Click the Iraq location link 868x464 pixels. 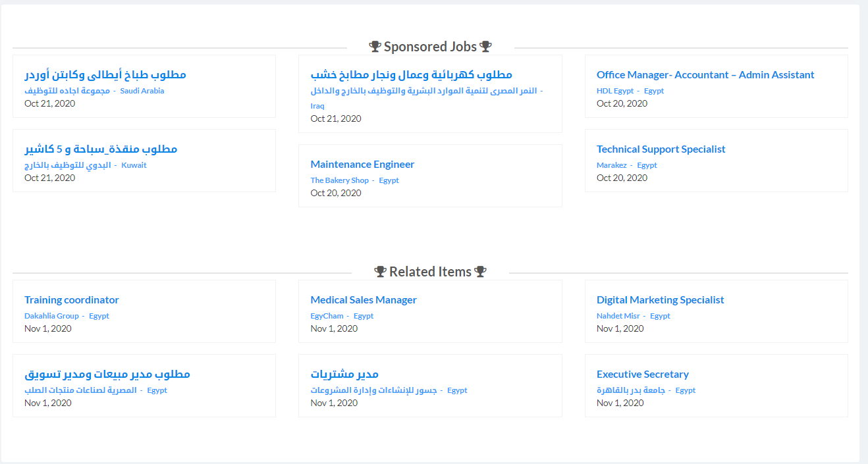317,106
